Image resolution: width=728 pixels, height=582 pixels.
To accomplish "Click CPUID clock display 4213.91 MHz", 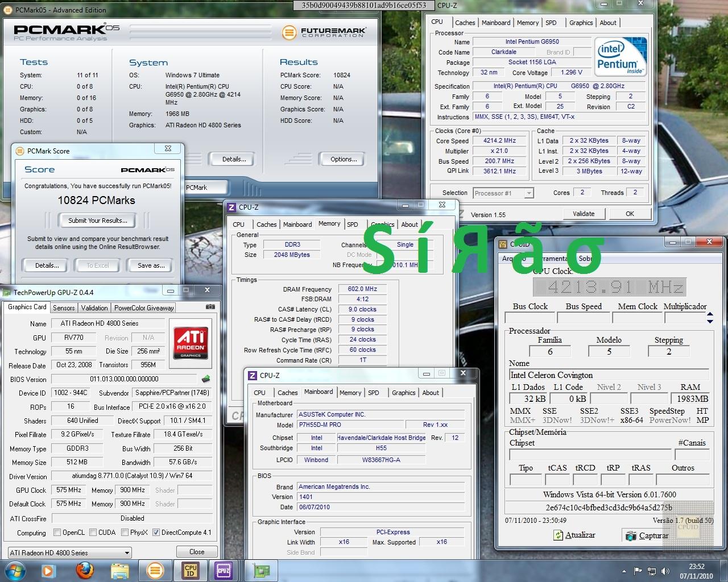I will point(610,287).
